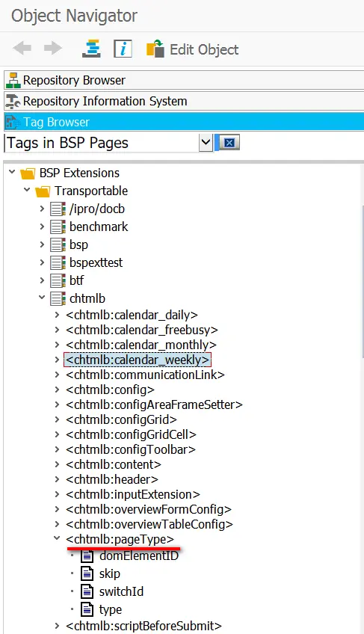
Task: Expand <chtmlb:content> tag node
Action: [57, 464]
